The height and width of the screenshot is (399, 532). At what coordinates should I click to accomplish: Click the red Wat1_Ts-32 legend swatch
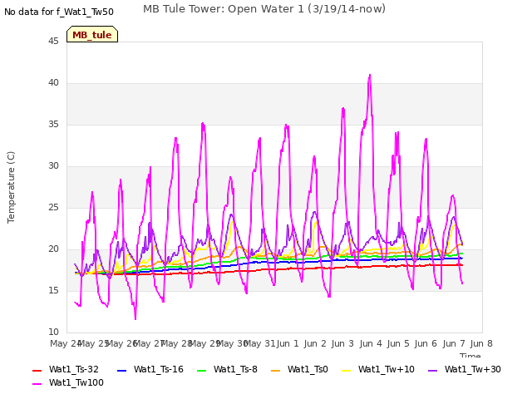pyautogui.click(x=37, y=371)
